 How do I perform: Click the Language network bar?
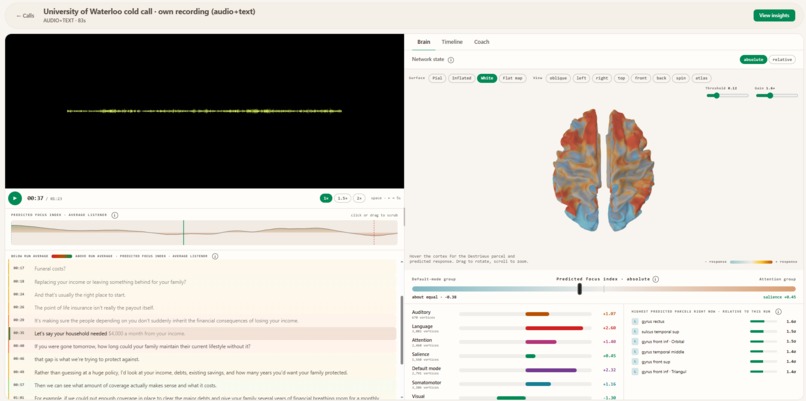point(526,327)
